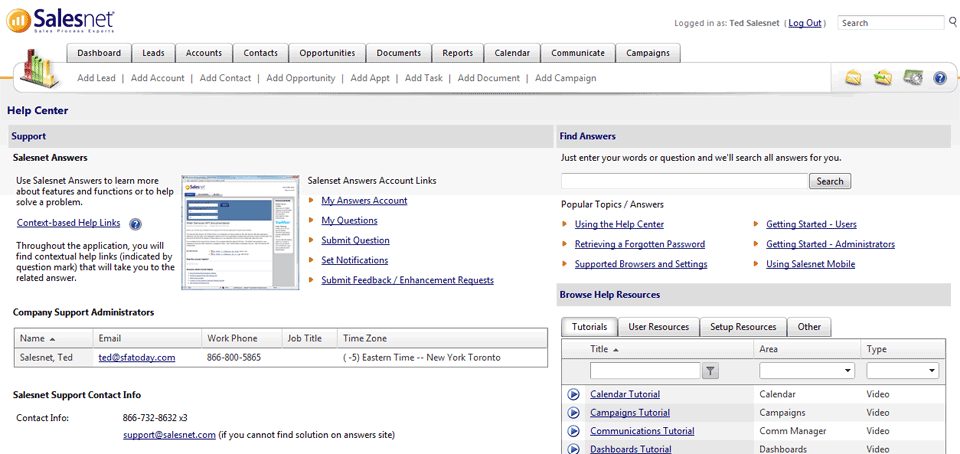Image resolution: width=960 pixels, height=454 pixels.
Task: Play the Dashboards Tutorial video icon
Action: pyautogui.click(x=574, y=449)
